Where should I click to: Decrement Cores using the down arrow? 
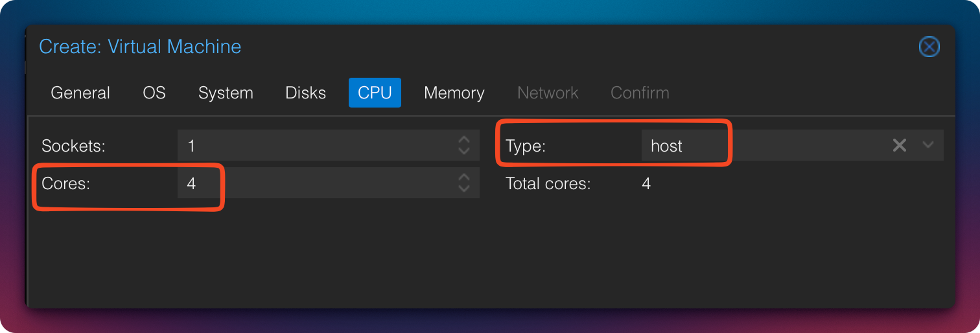pos(463,188)
